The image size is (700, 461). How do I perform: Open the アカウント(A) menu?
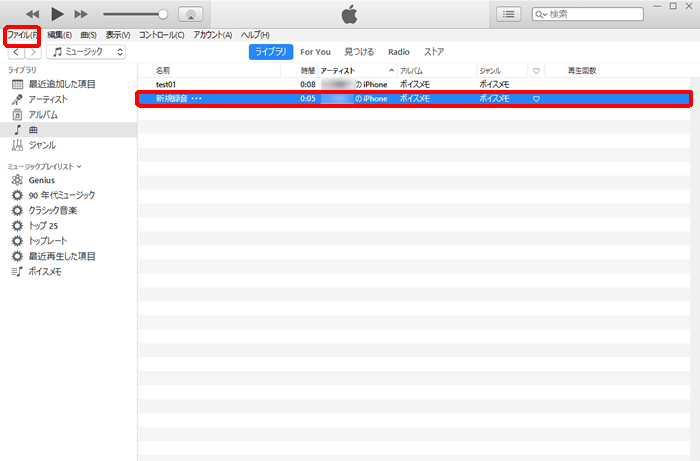coord(212,35)
